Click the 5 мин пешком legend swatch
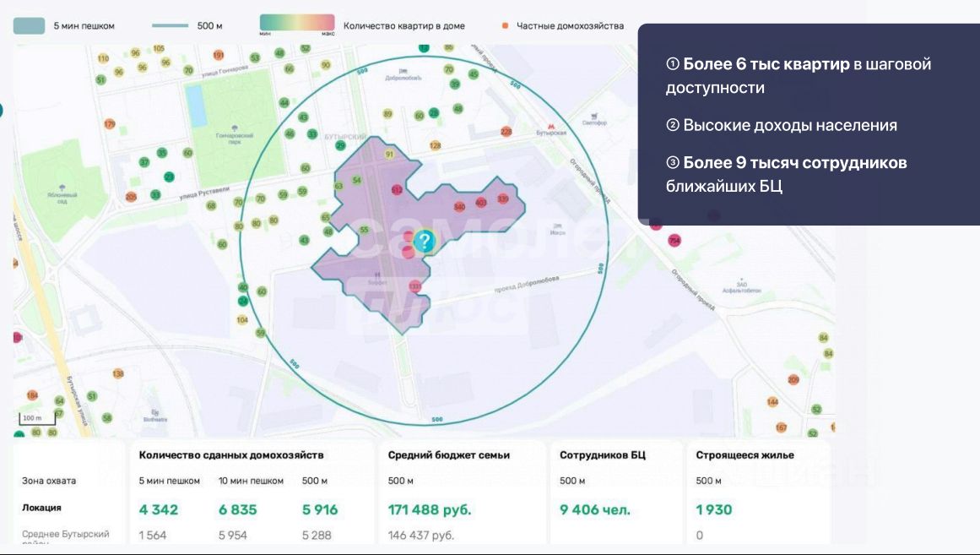The height and width of the screenshot is (555, 980). tap(29, 25)
